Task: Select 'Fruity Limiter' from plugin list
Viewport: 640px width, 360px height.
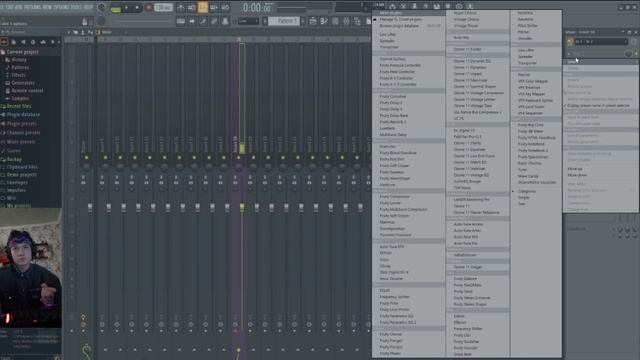Action: pyautogui.click(x=390, y=203)
